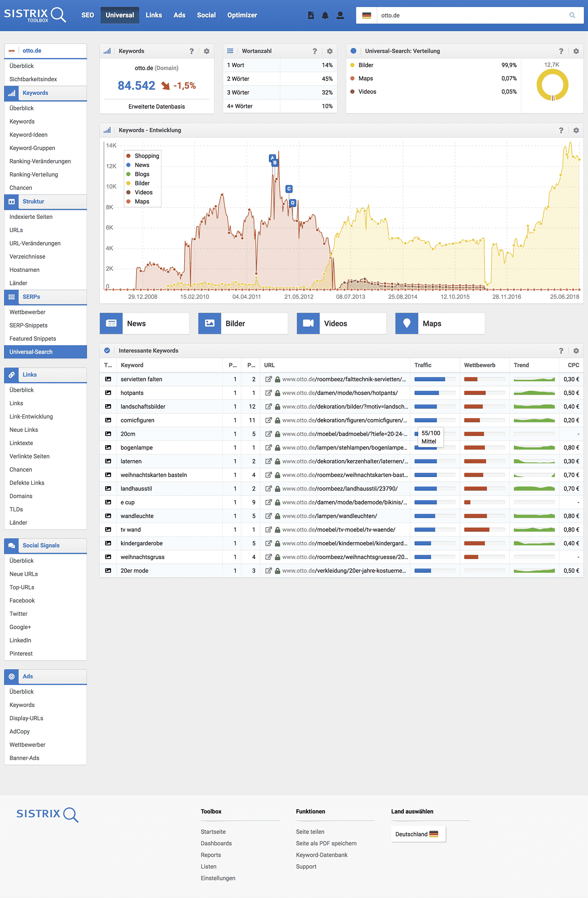Open Keywords box settings gear

click(x=207, y=51)
